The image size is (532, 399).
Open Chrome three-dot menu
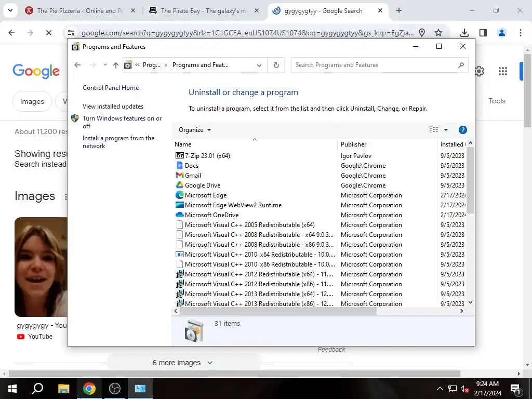(520, 33)
